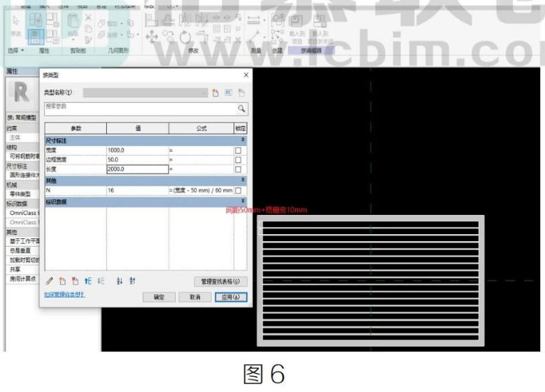Click the Rename Type icon
Viewport: 545px width, 392px height.
pyautogui.click(x=228, y=92)
